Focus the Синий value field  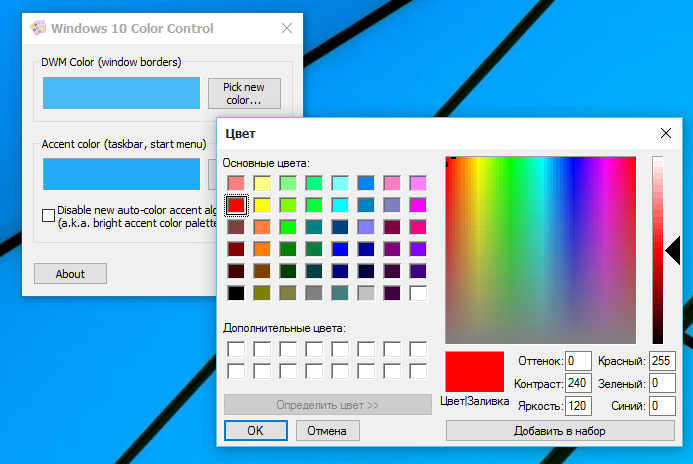click(662, 405)
